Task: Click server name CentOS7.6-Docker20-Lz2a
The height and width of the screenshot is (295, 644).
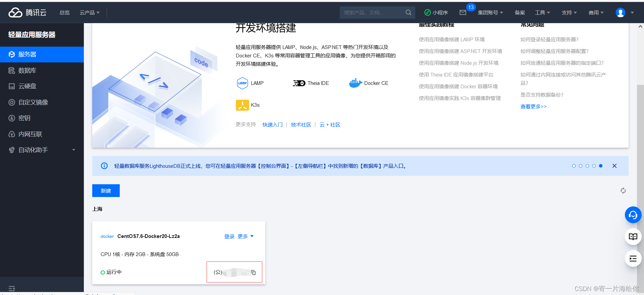Action: click(149, 236)
